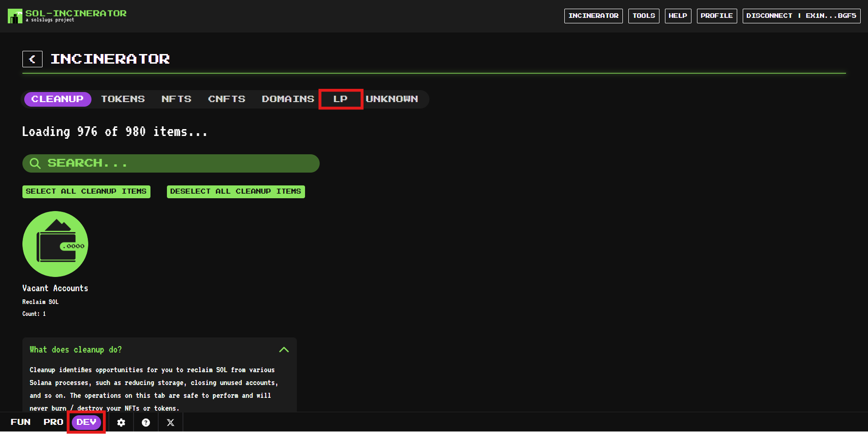Switch to FUN mode
The width and height of the screenshot is (868, 434).
coord(21,422)
